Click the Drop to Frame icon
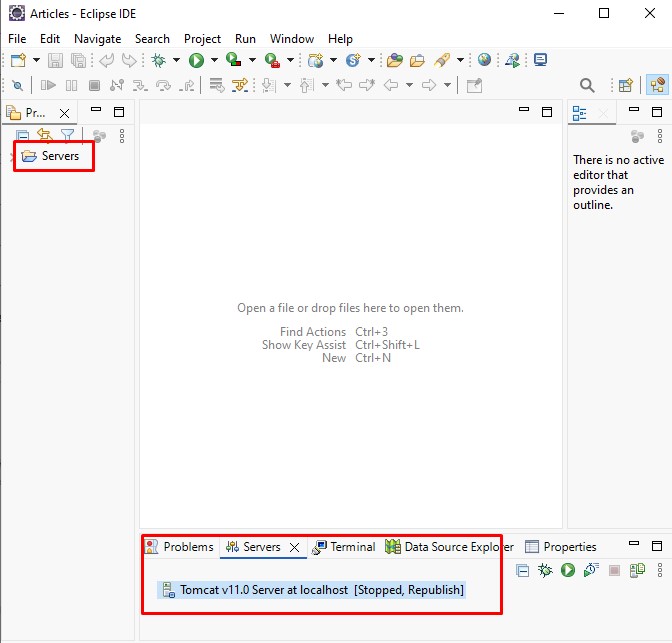Image resolution: width=672 pixels, height=643 pixels. (x=217, y=85)
